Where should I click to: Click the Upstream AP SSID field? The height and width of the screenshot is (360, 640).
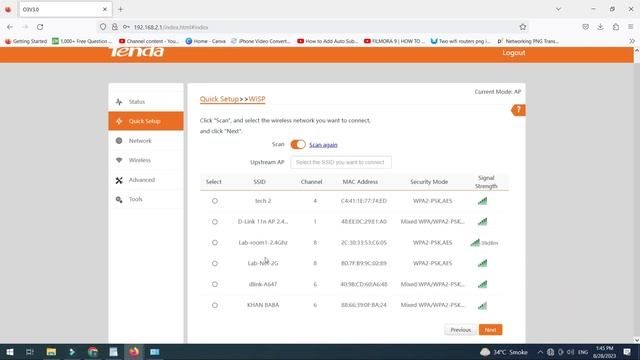coord(341,162)
